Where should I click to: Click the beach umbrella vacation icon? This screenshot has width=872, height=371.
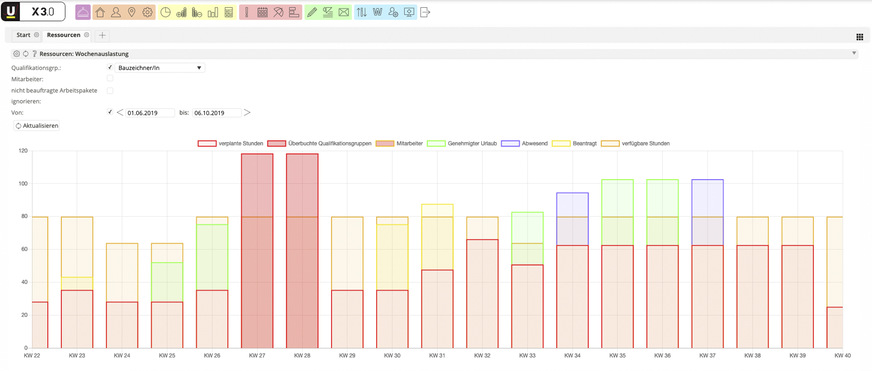coord(278,12)
